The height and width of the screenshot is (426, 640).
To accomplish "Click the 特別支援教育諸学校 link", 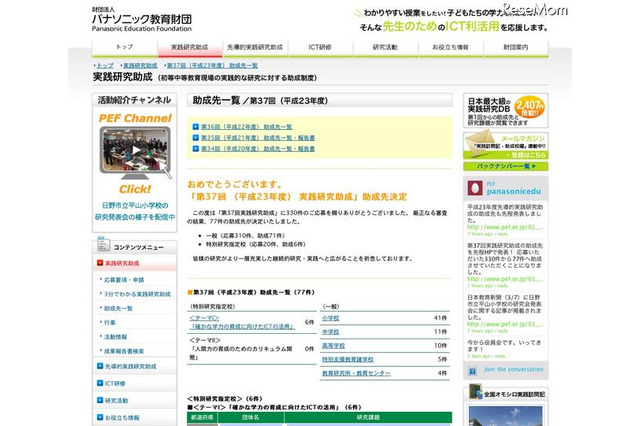I will (348, 359).
